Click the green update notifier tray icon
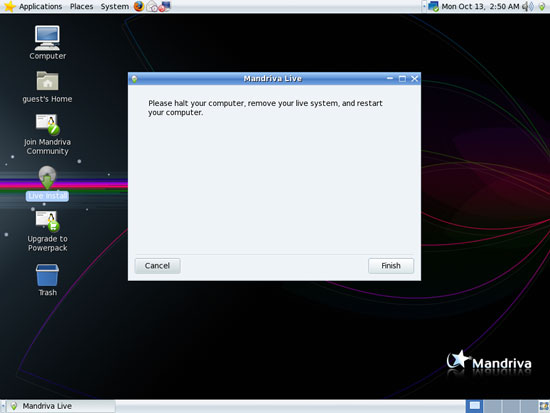550x413 pixels. pos(542,7)
